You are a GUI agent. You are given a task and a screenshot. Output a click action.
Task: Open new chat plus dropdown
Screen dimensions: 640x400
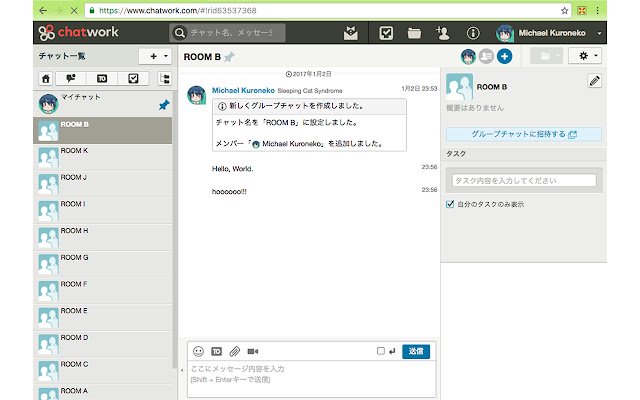tap(155, 56)
